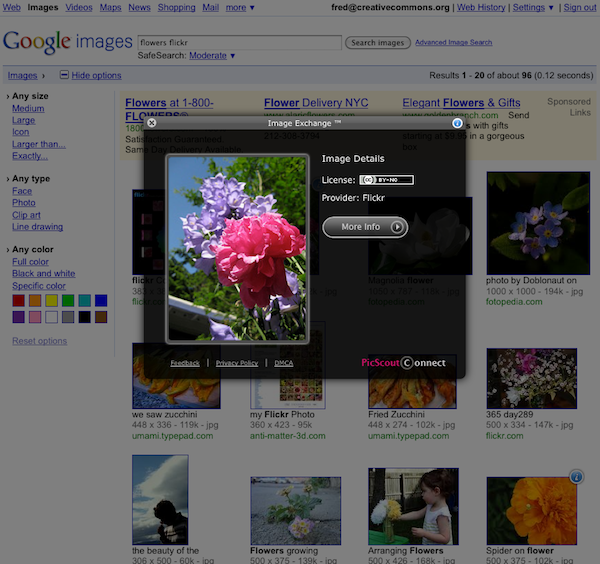Close the Image Exchange popup

pos(152,123)
